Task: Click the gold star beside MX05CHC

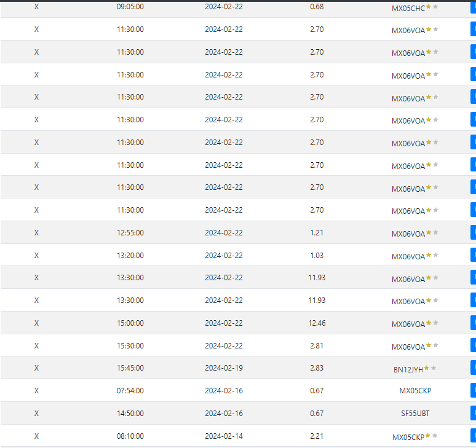Action: (429, 7)
